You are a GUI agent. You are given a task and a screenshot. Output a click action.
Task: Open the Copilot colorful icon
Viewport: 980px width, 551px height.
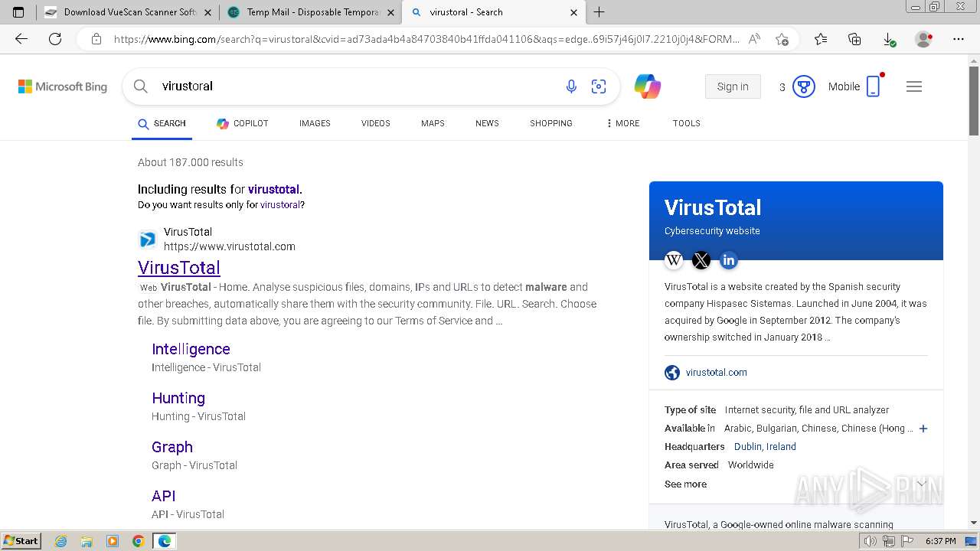[x=648, y=86]
